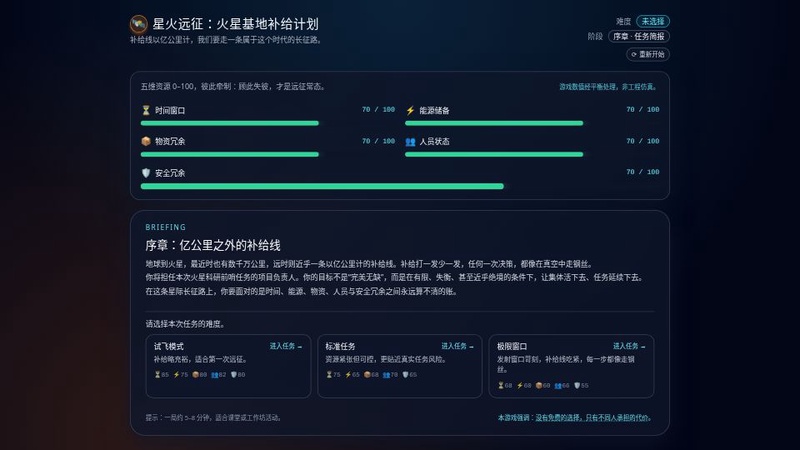Click the people stat in 标准任务 card

390,374
